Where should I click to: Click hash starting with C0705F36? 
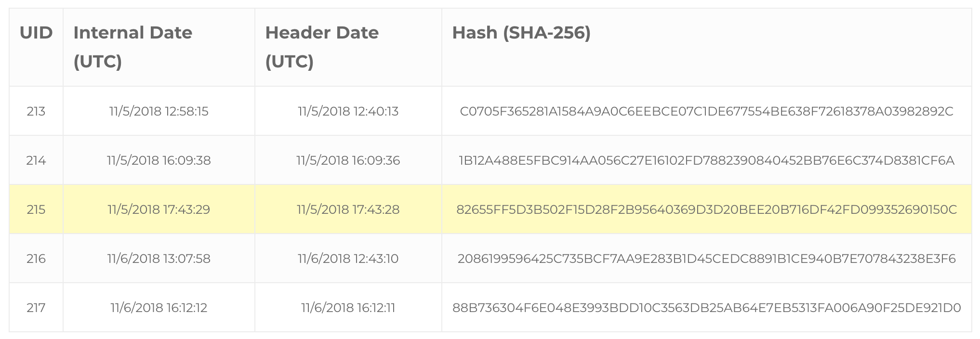click(707, 112)
